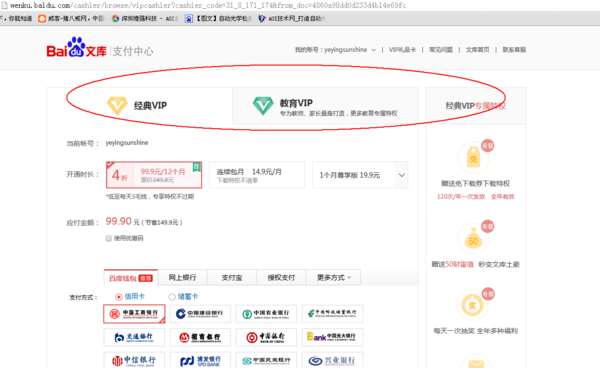Choose the 浦发银行 (SPD Bank) option

click(x=200, y=360)
